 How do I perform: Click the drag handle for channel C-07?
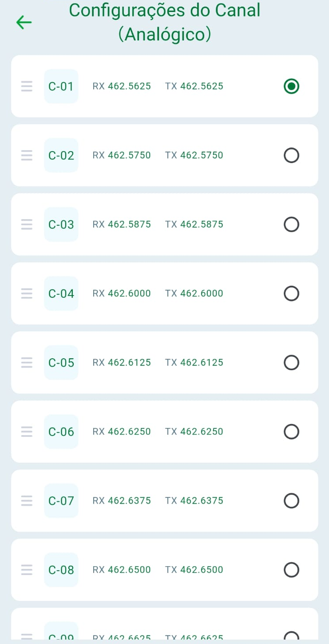[27, 501]
